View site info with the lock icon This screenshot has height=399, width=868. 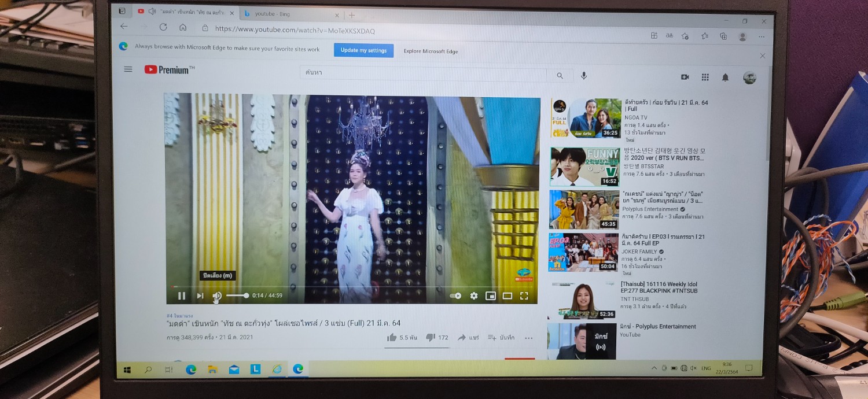(205, 28)
